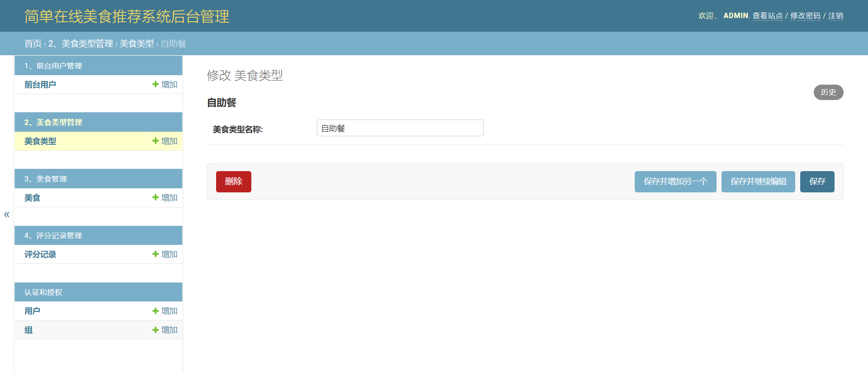
Task: Click the 查看站点 link
Action: coord(767,16)
